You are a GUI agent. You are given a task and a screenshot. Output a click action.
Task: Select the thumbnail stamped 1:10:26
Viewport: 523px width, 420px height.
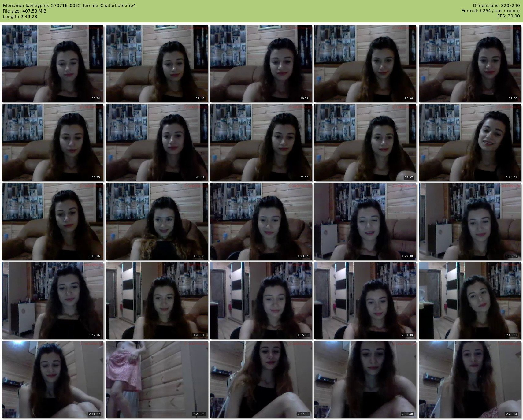coord(53,221)
